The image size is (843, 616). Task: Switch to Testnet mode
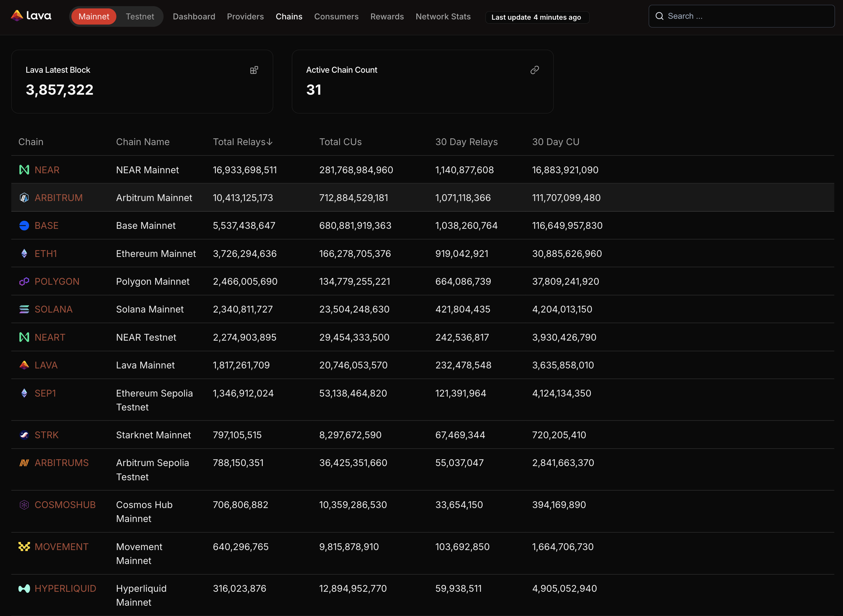click(140, 16)
